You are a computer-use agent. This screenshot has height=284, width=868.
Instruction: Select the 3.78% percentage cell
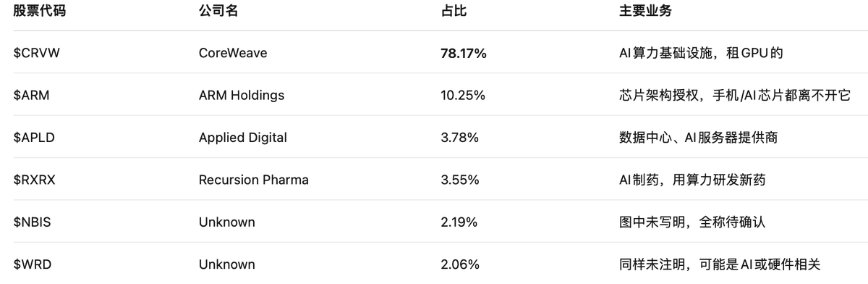[459, 137]
